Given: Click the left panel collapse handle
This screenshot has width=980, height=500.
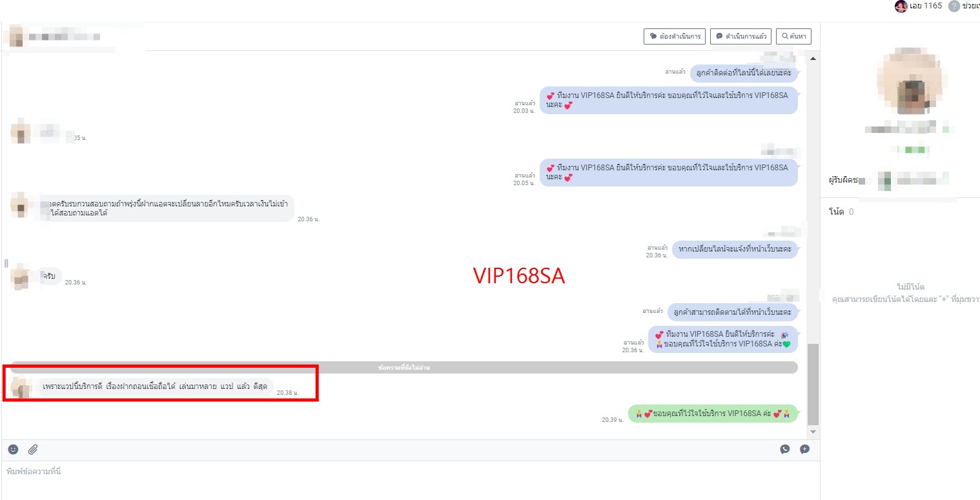Looking at the screenshot, I should 6,263.
